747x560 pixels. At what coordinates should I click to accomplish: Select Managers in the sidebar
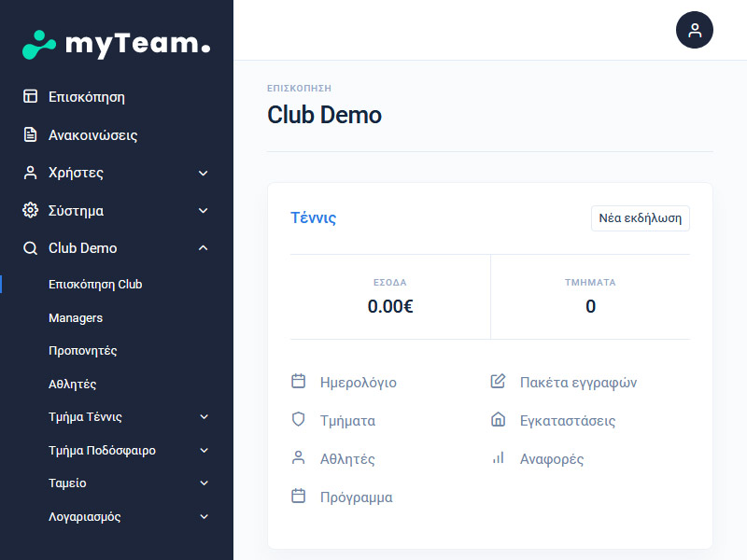76,318
